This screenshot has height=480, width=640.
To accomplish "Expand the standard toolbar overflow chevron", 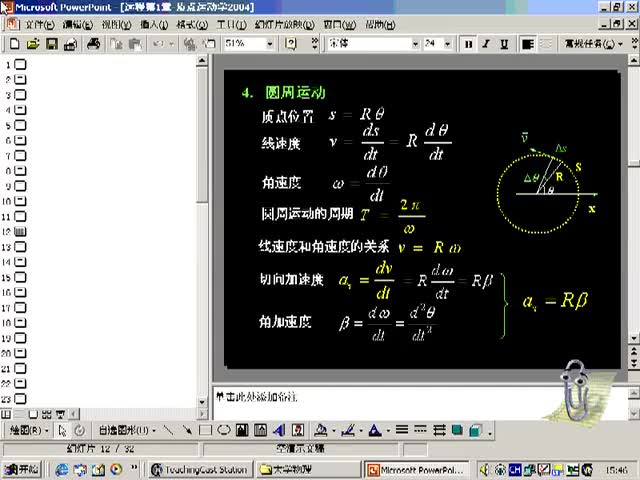I will [315, 44].
